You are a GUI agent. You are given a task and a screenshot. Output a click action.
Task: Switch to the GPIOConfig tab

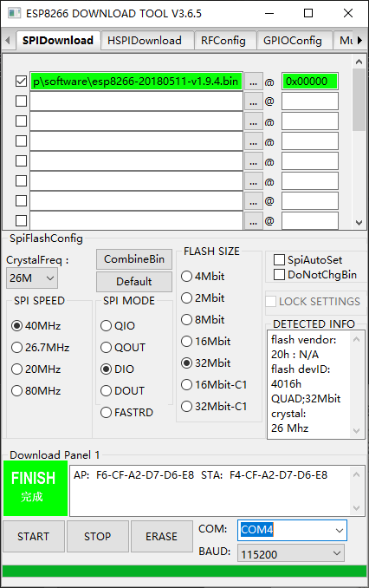coord(293,41)
